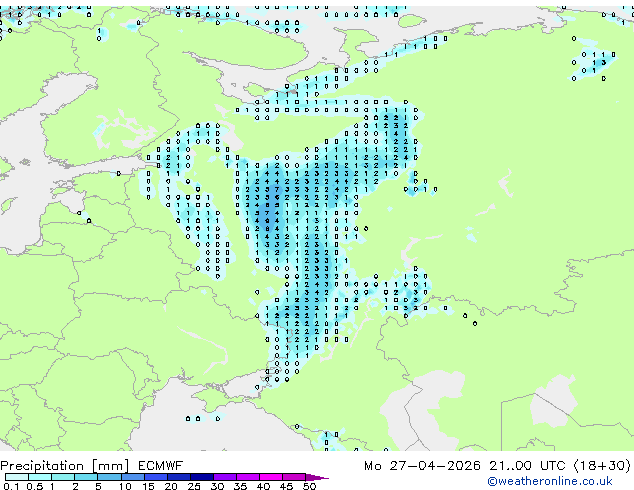Click the 45–50 mm legend color segment
634x490 pixels.
coord(294,477)
